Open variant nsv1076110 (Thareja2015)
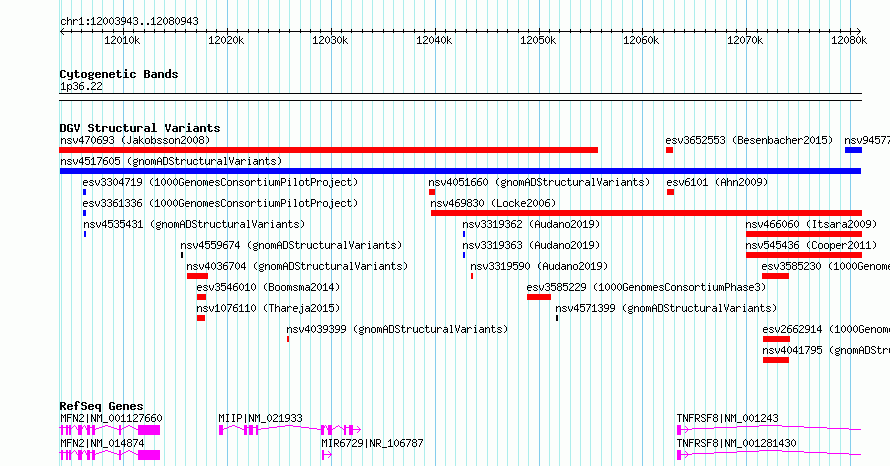 (268, 308)
